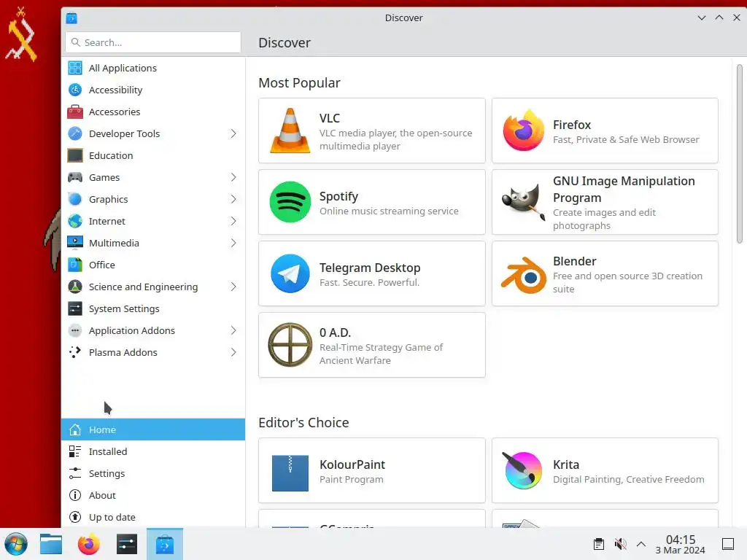Open Firefox from the taskbar
The image size is (747, 560).
pos(88,544)
